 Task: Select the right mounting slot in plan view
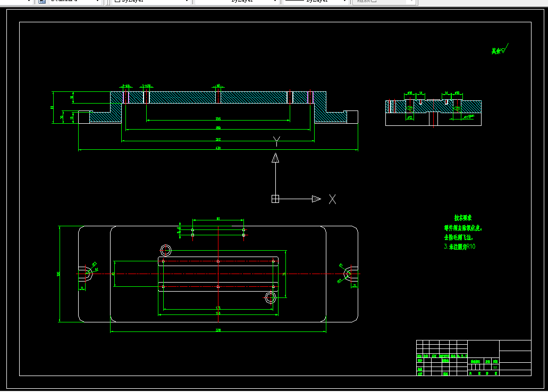click(x=350, y=274)
